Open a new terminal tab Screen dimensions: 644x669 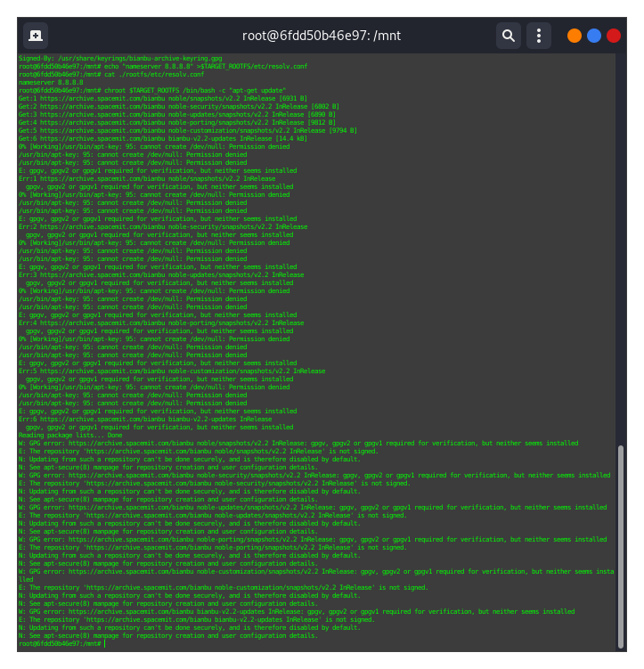(36, 36)
